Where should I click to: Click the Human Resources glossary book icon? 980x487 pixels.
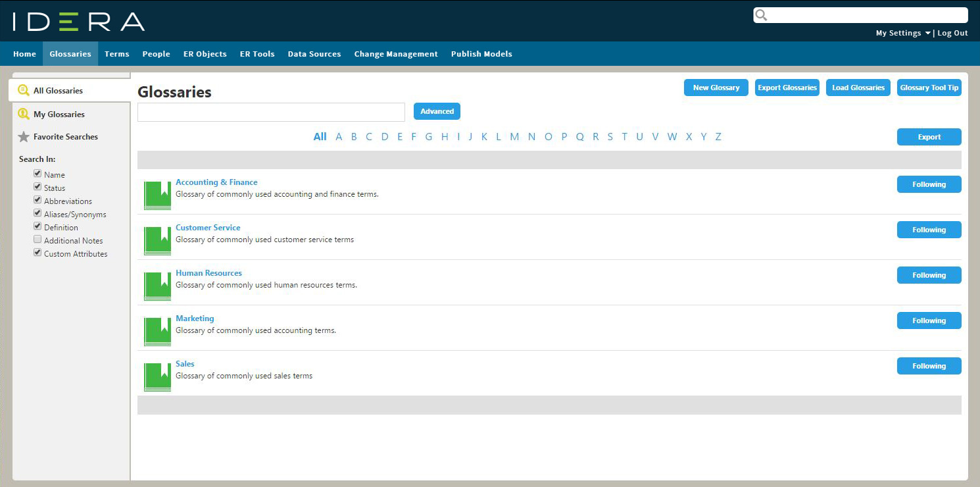pyautogui.click(x=157, y=286)
